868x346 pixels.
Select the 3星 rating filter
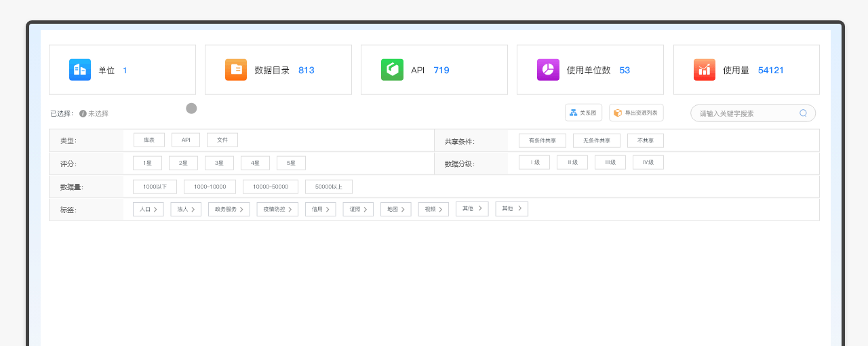[219, 163]
